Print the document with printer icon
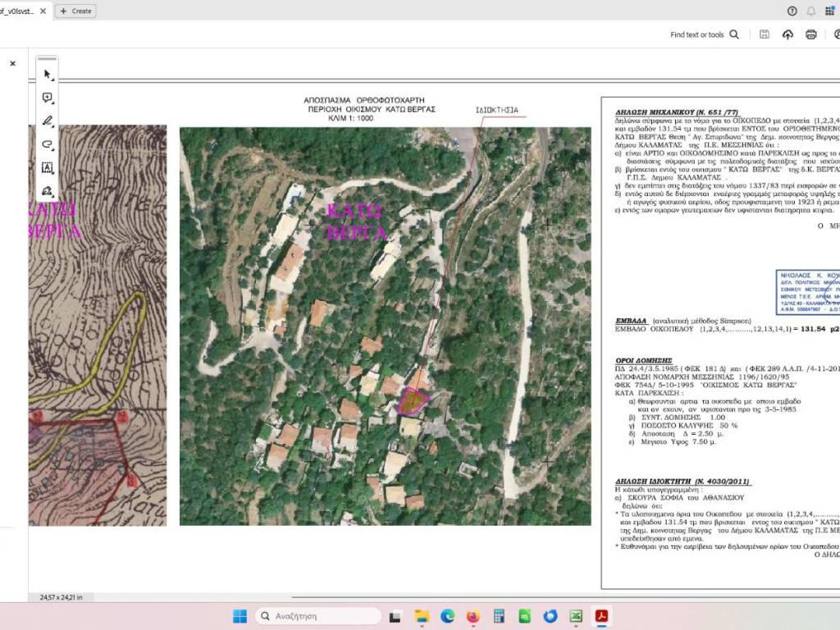 811,34
